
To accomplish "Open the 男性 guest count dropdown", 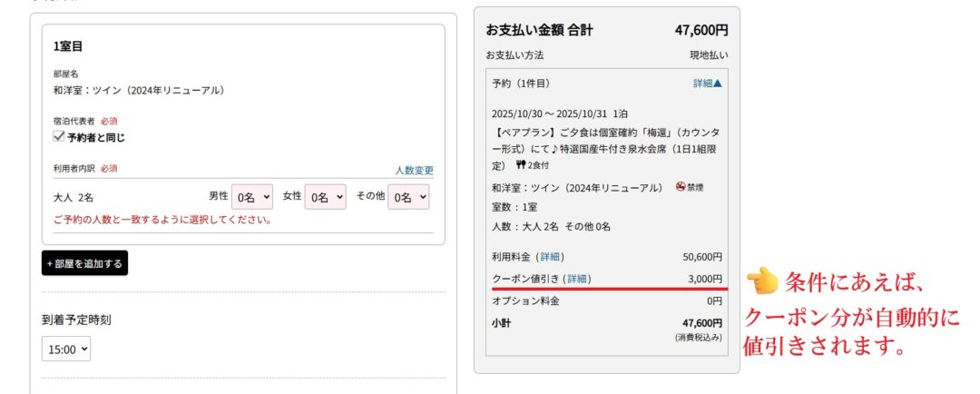I will point(252,196).
